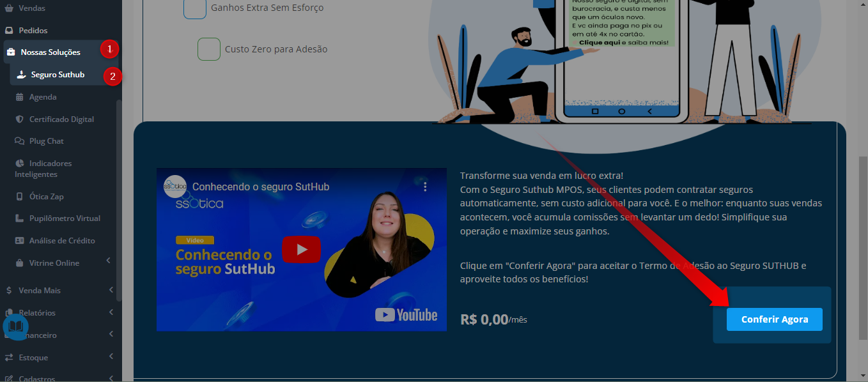Image resolution: width=868 pixels, height=382 pixels.
Task: Expand the Estoque menu chevron
Action: 111,357
